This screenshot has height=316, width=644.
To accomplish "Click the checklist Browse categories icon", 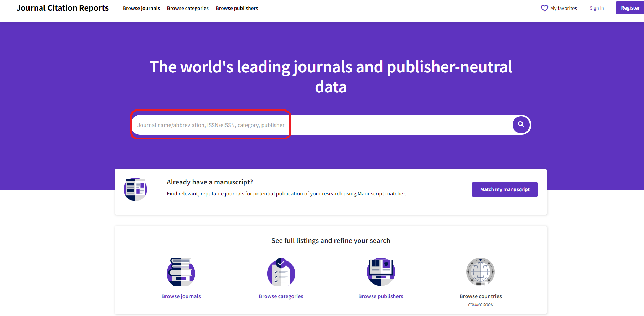I will 281,272.
